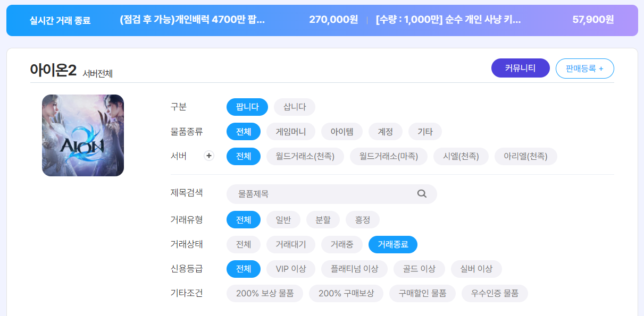Filter credit grade VIP 이상

click(291, 269)
